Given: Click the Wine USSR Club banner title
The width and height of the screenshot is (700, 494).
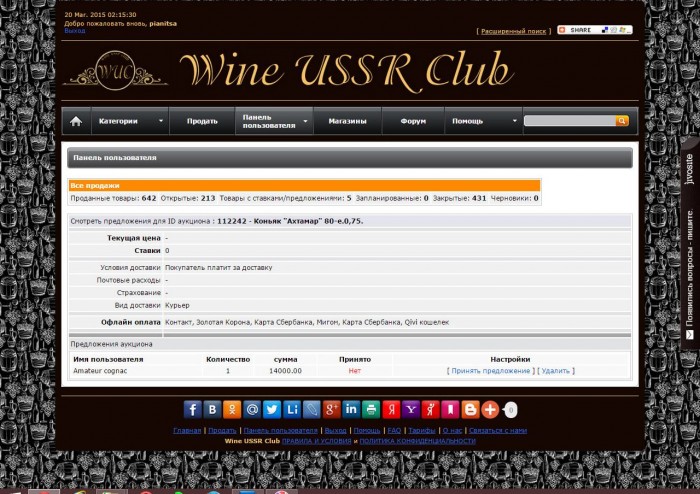Looking at the screenshot, I should pyautogui.click(x=346, y=71).
